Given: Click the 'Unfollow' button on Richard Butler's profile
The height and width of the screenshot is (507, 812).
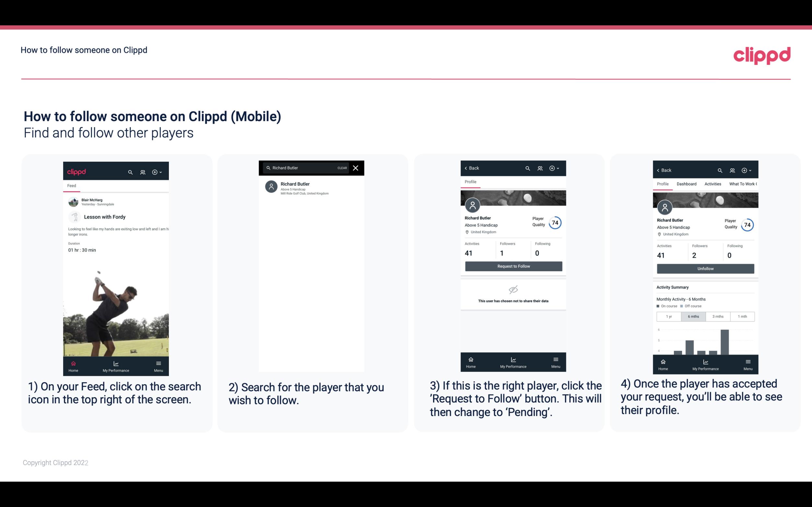Looking at the screenshot, I should point(705,268).
